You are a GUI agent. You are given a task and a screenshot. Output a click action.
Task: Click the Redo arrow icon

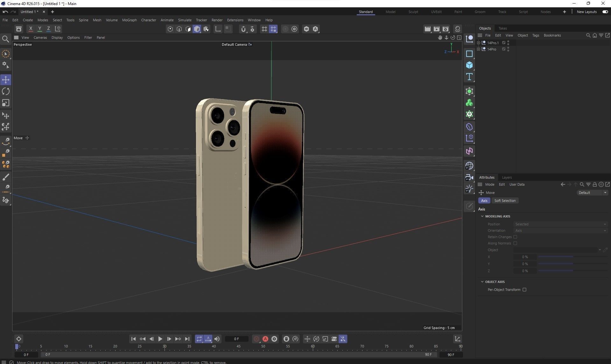click(13, 12)
